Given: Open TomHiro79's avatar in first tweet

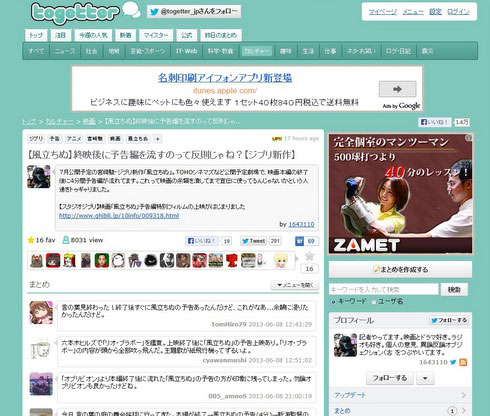Looking at the screenshot, I should point(41,312).
